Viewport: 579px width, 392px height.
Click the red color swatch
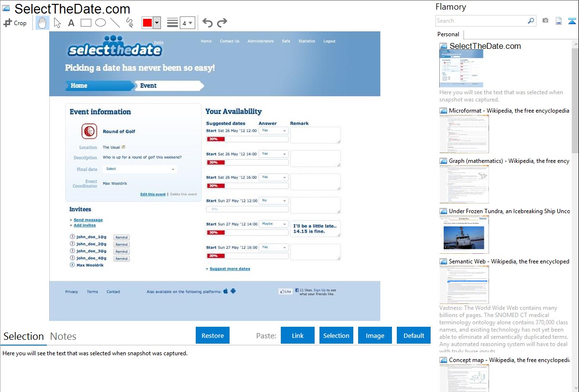coord(147,23)
